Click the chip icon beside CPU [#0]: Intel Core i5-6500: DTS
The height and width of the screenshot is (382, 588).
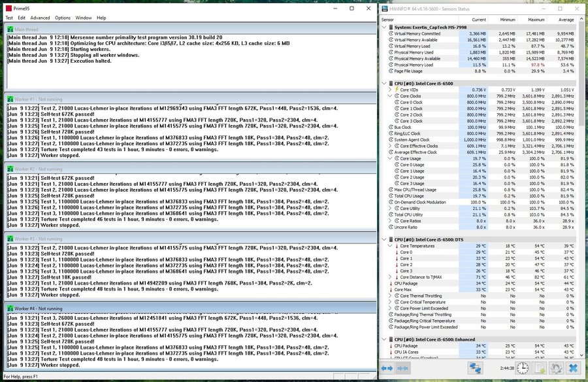point(391,239)
